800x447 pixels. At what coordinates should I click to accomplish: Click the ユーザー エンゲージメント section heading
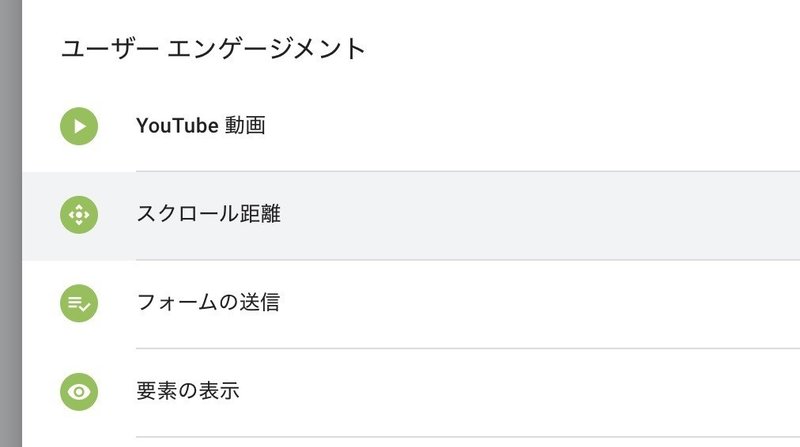coord(213,47)
